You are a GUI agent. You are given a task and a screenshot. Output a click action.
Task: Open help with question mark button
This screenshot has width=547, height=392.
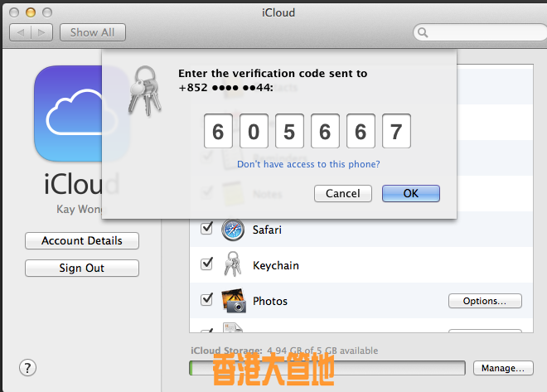[x=27, y=368]
